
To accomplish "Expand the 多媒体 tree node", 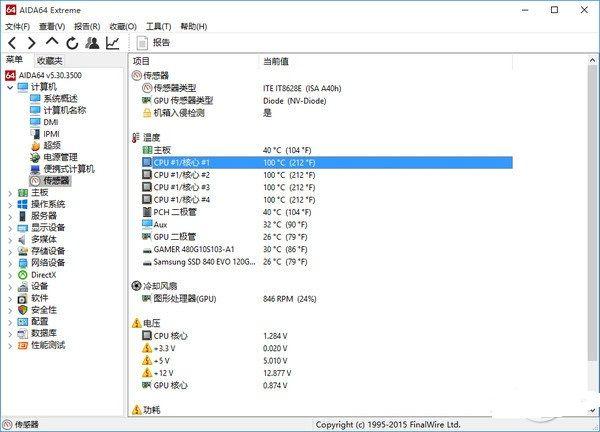I will (10, 240).
